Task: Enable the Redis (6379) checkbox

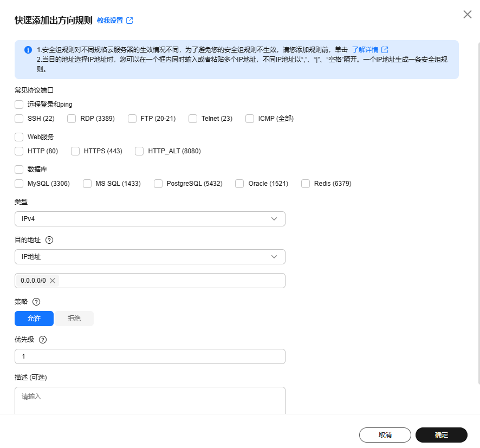Action: (x=305, y=184)
